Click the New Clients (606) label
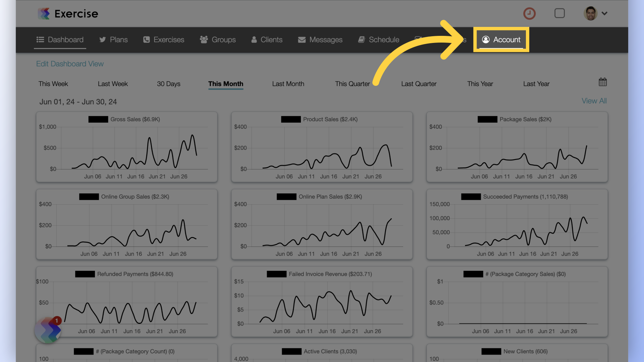The height and width of the screenshot is (362, 644). 526,352
